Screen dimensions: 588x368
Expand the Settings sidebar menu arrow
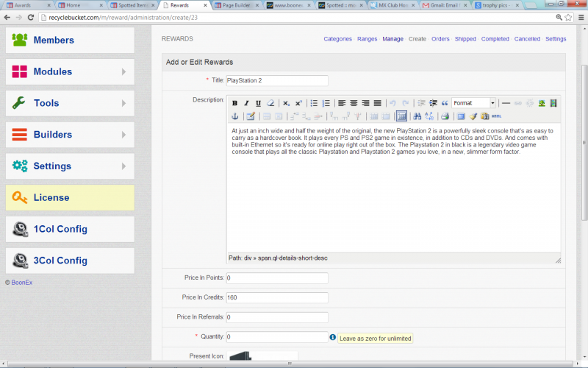[x=123, y=166]
